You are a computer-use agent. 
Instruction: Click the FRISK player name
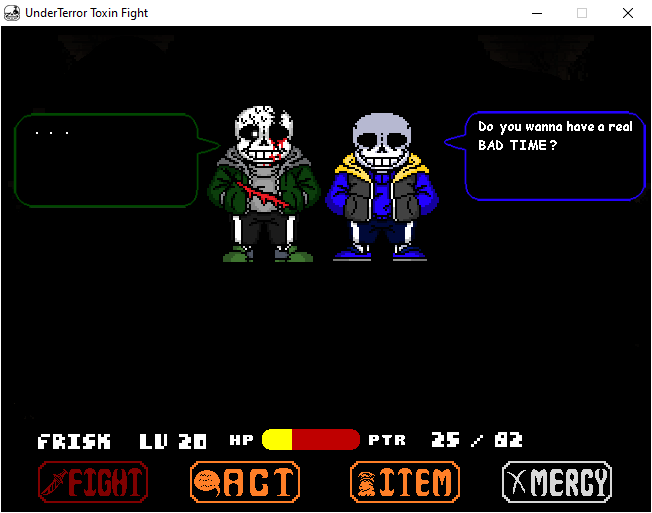coord(74,441)
